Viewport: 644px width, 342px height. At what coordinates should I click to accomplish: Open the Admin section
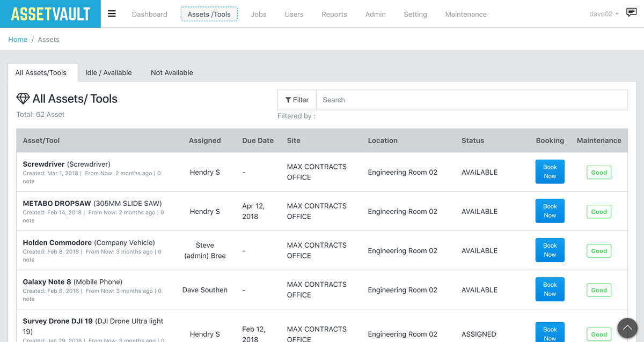[375, 14]
